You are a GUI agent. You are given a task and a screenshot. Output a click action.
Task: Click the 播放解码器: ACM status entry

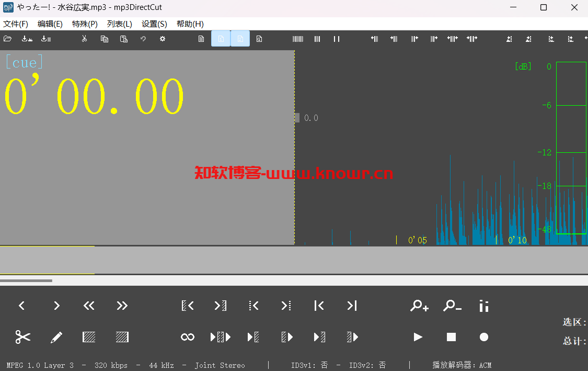coord(462,365)
